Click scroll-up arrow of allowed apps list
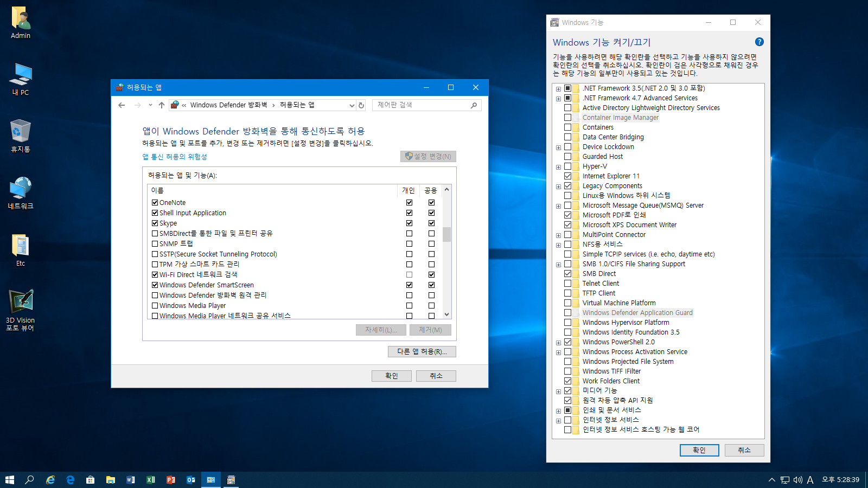868x488 pixels. [x=447, y=190]
